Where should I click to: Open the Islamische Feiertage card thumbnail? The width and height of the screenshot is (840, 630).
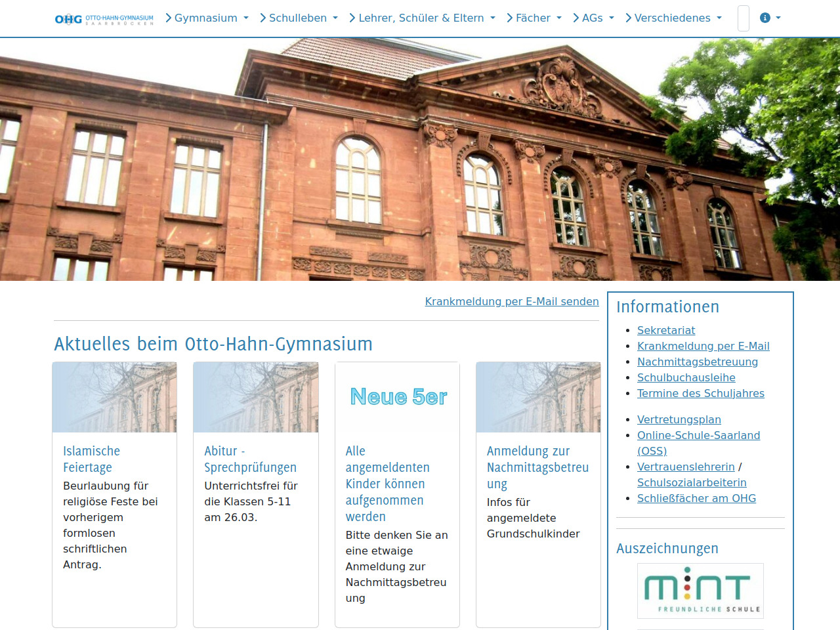(x=115, y=397)
